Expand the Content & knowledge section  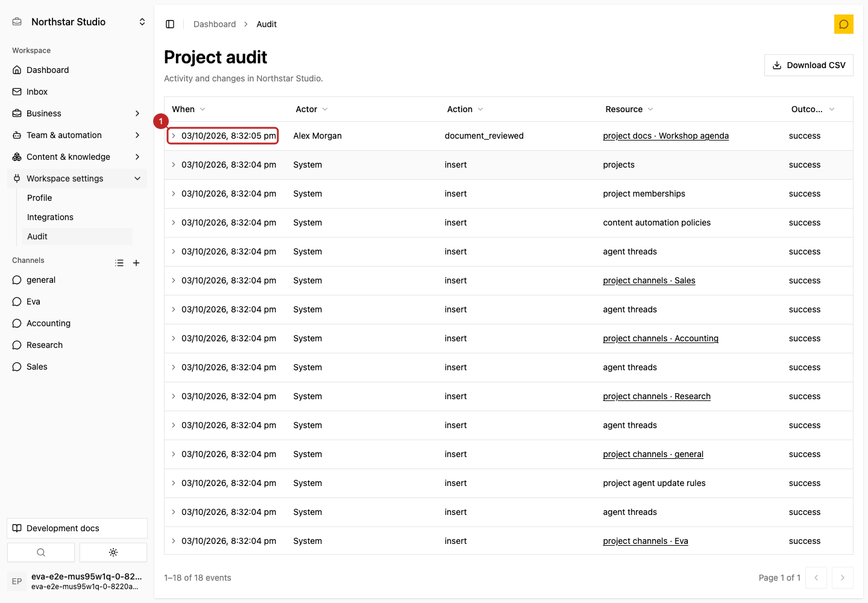(77, 157)
